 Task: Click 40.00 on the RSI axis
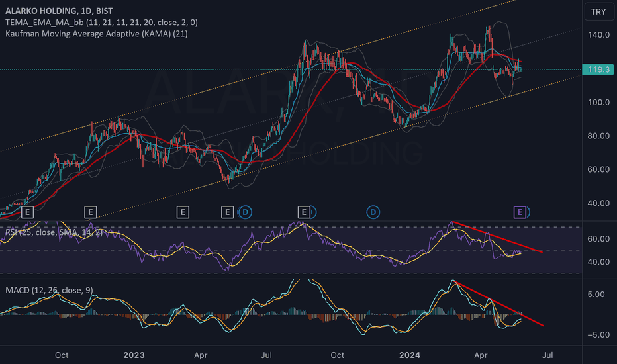click(x=599, y=262)
